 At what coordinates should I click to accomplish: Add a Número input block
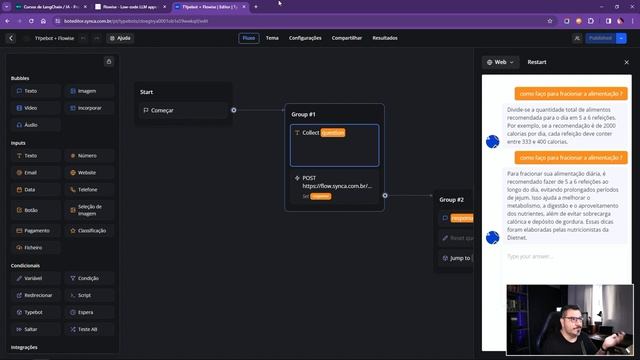click(89, 156)
